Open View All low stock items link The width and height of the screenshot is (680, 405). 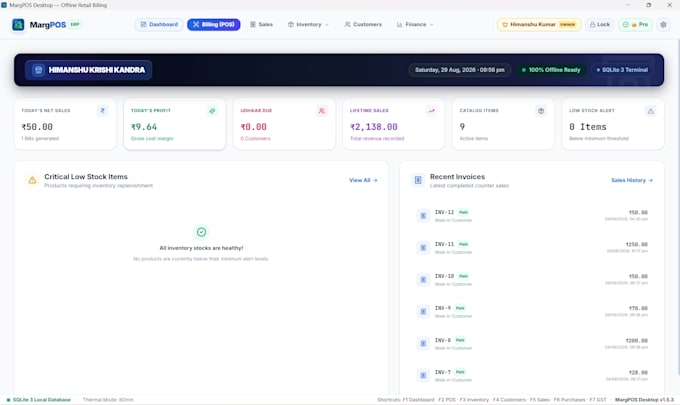coord(363,180)
